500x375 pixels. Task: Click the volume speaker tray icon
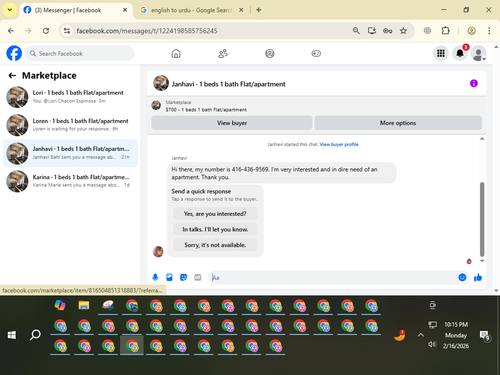432,344
